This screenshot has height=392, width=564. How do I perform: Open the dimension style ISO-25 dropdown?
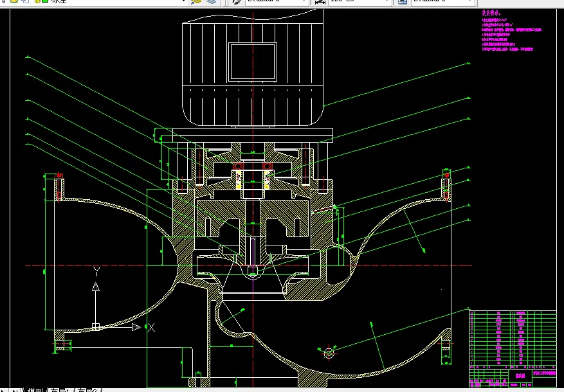[359, 1]
